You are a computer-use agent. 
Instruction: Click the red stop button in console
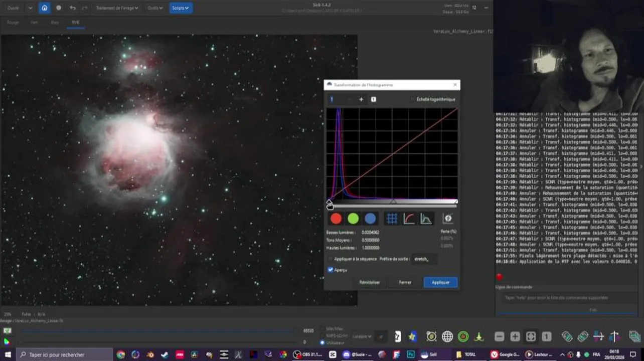[x=499, y=277]
